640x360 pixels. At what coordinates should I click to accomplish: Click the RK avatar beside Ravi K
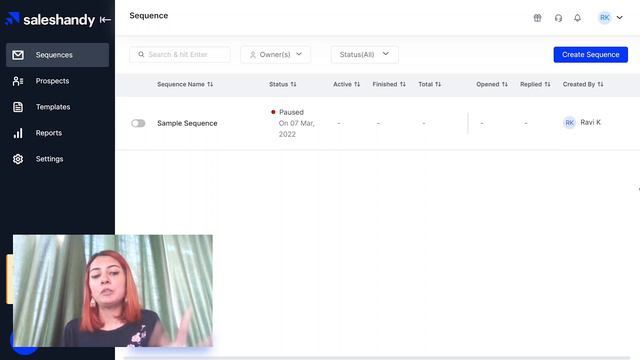click(x=569, y=122)
